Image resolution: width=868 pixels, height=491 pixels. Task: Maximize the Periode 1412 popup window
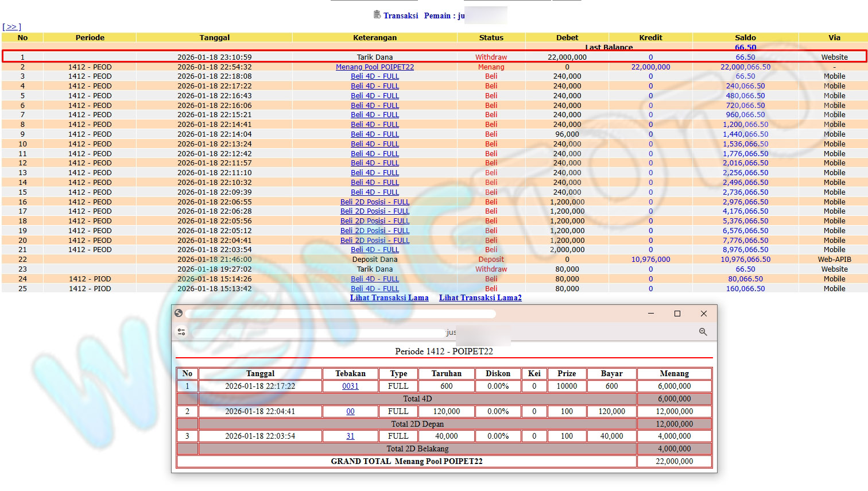(677, 314)
